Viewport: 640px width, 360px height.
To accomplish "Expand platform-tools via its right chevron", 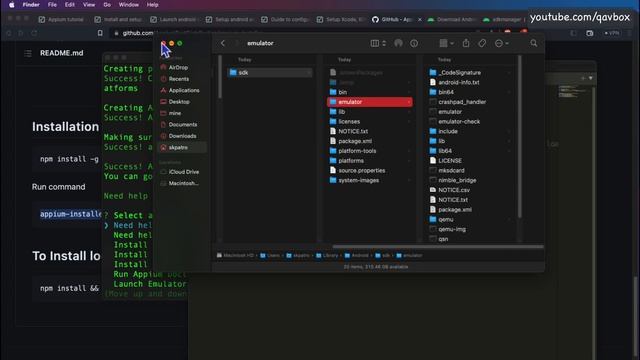I will pos(409,151).
